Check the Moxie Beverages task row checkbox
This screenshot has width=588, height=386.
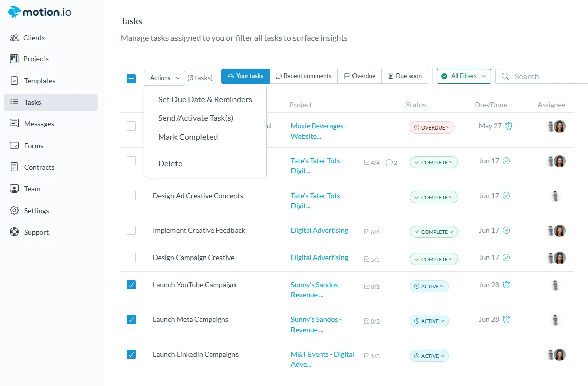[131, 126]
